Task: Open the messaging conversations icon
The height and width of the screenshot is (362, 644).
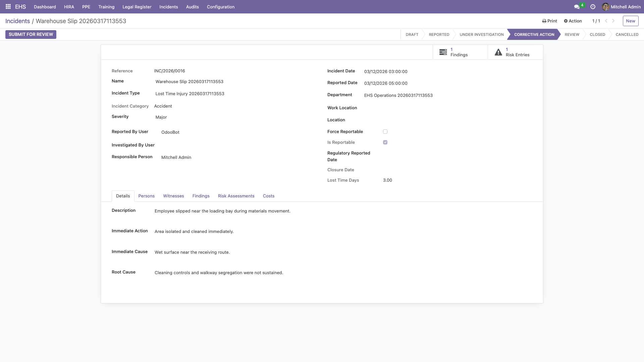Action: click(x=576, y=6)
